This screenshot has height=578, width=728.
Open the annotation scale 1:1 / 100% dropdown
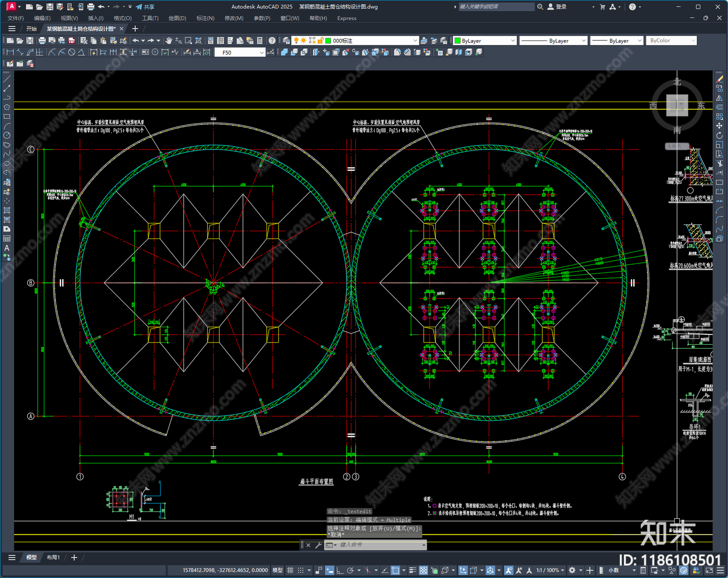pos(550,570)
